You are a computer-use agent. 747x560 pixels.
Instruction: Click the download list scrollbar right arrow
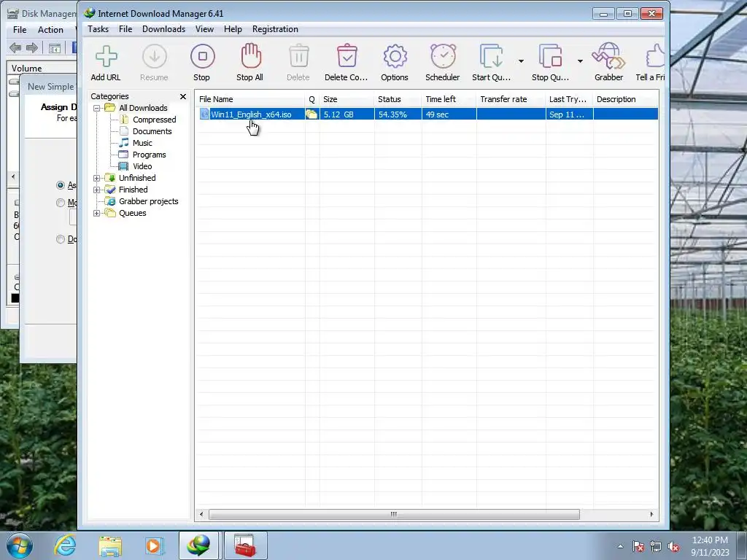651,514
